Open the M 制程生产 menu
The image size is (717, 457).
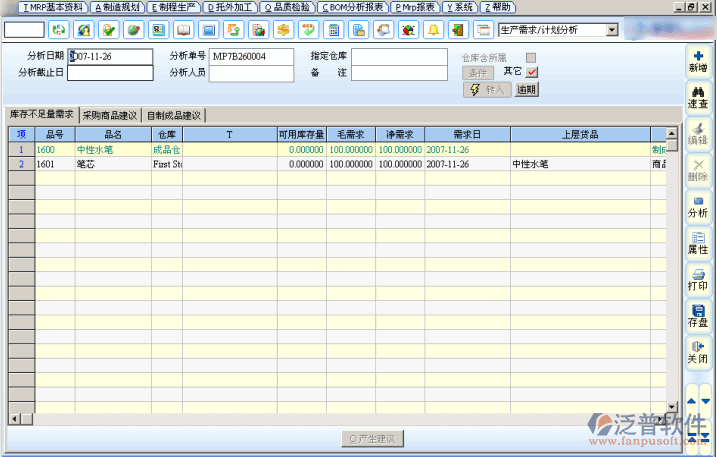[x=173, y=7]
